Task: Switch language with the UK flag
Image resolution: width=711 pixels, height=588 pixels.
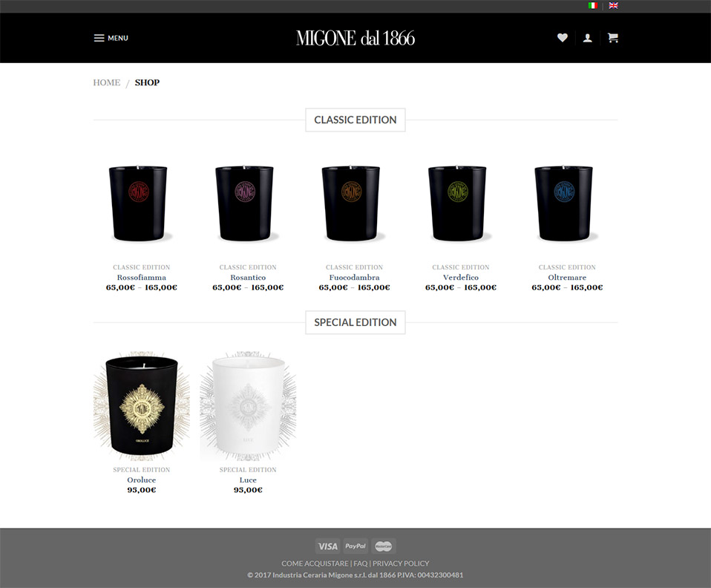Action: point(614,5)
